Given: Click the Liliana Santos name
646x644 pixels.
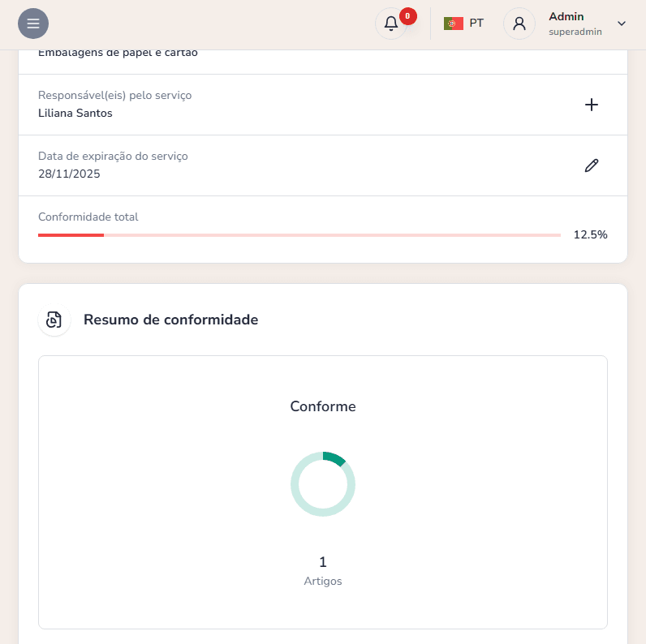Looking at the screenshot, I should [75, 114].
